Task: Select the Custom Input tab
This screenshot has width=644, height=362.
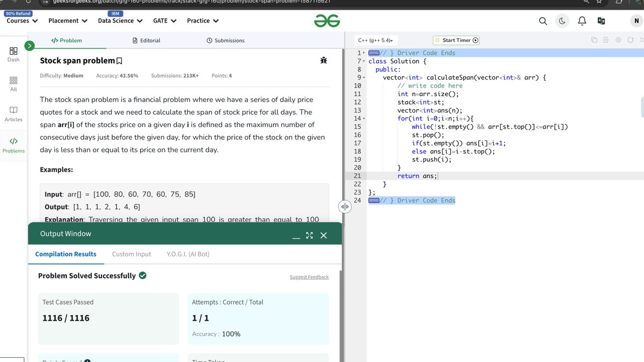Action: pos(131,254)
